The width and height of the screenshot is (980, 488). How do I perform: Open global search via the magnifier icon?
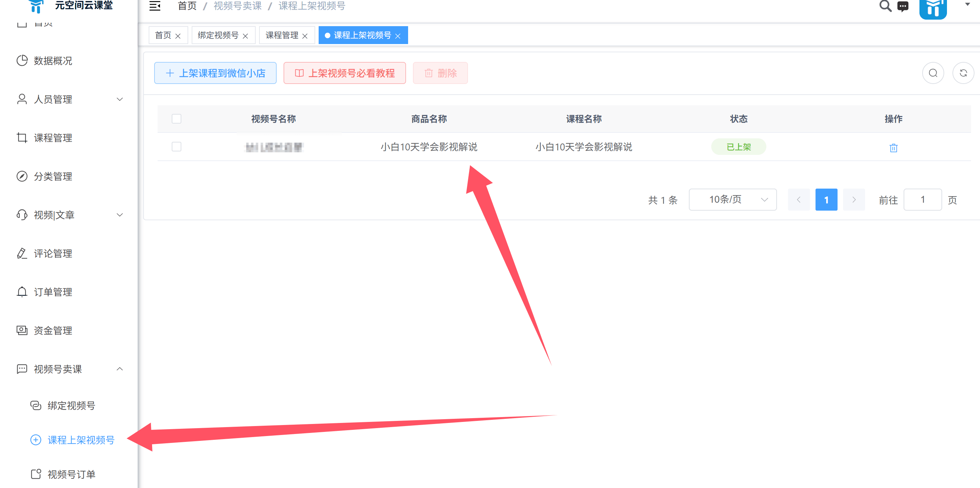pos(885,6)
